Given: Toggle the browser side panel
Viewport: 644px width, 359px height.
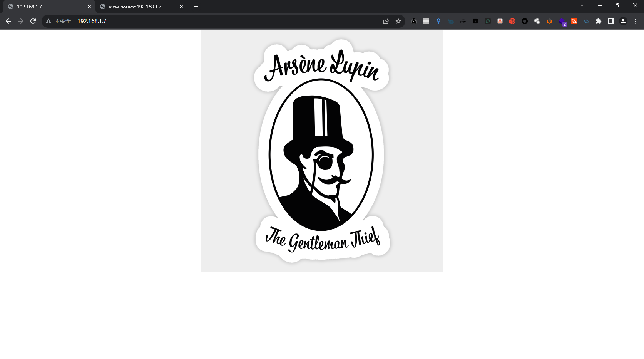Looking at the screenshot, I should click(611, 21).
